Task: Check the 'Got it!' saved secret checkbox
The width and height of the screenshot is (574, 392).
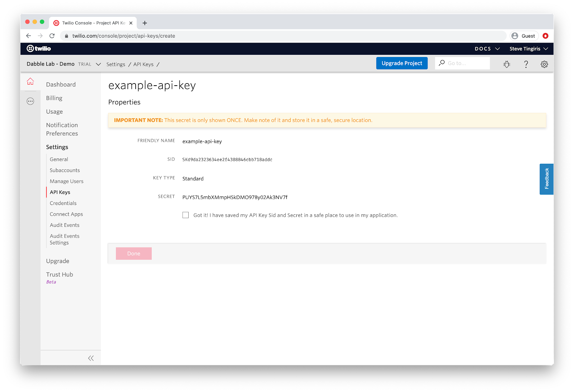Action: pyautogui.click(x=185, y=215)
